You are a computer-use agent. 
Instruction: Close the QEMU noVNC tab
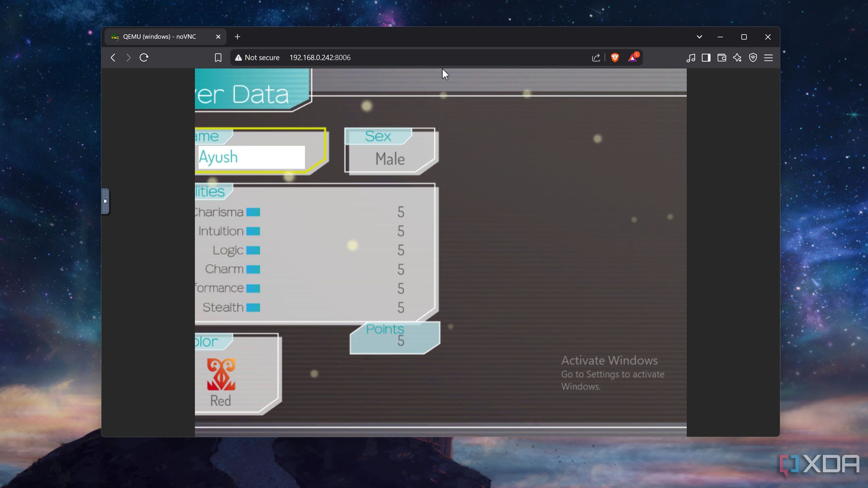(218, 37)
